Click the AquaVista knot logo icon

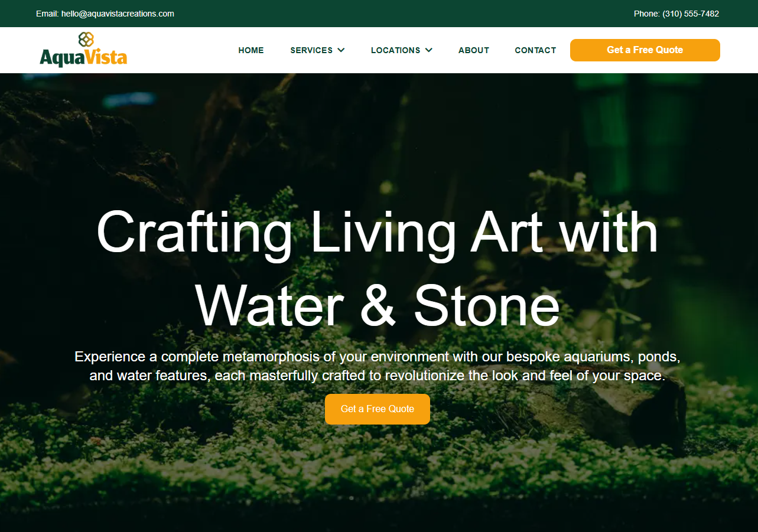click(x=86, y=40)
